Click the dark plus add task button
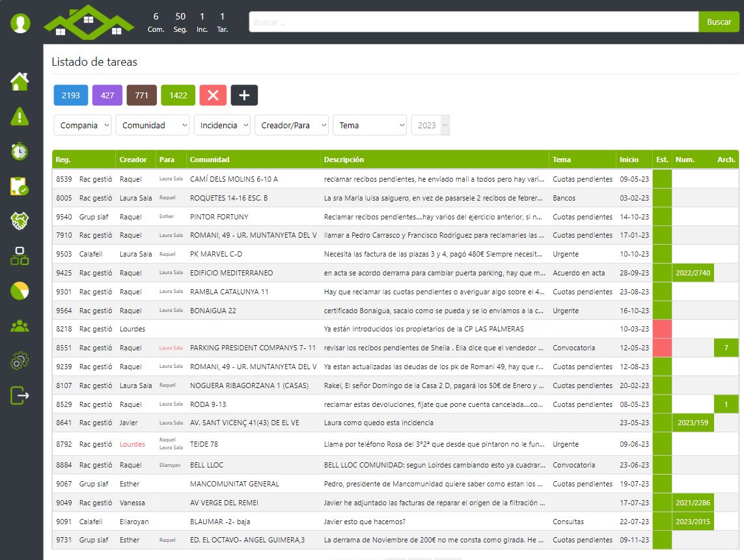The height and width of the screenshot is (560, 744). (244, 95)
